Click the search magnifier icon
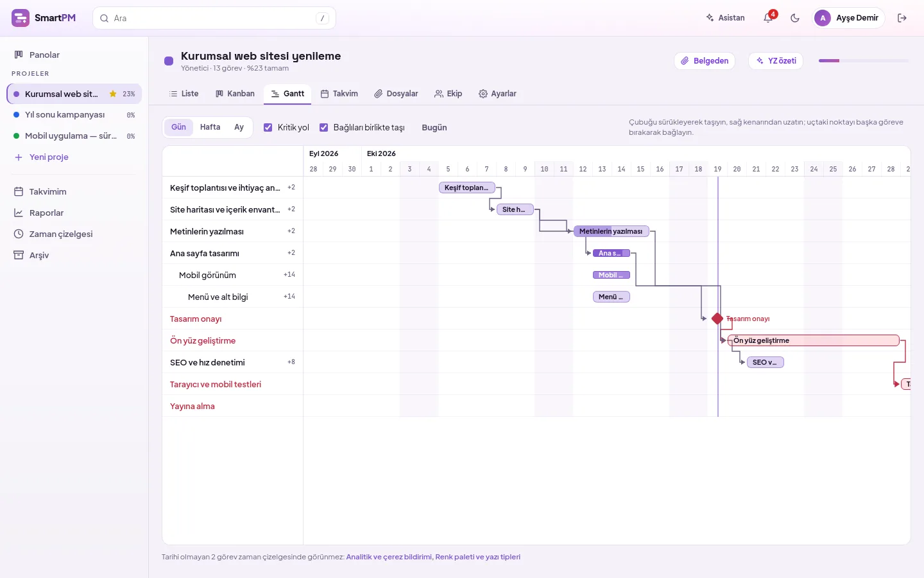The width and height of the screenshot is (924, 578). 104,19
